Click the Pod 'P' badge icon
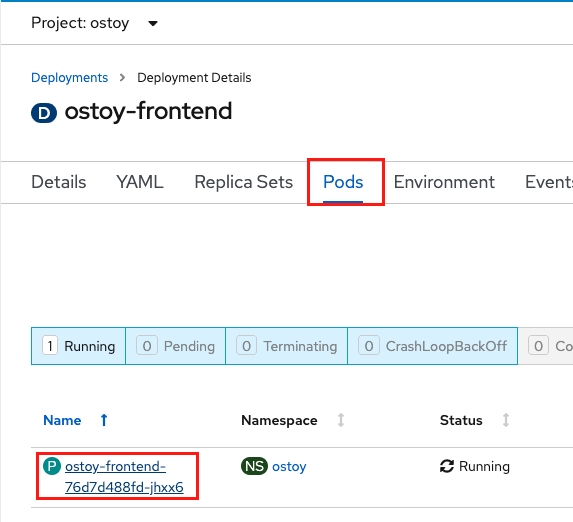The image size is (573, 522). pos(52,466)
